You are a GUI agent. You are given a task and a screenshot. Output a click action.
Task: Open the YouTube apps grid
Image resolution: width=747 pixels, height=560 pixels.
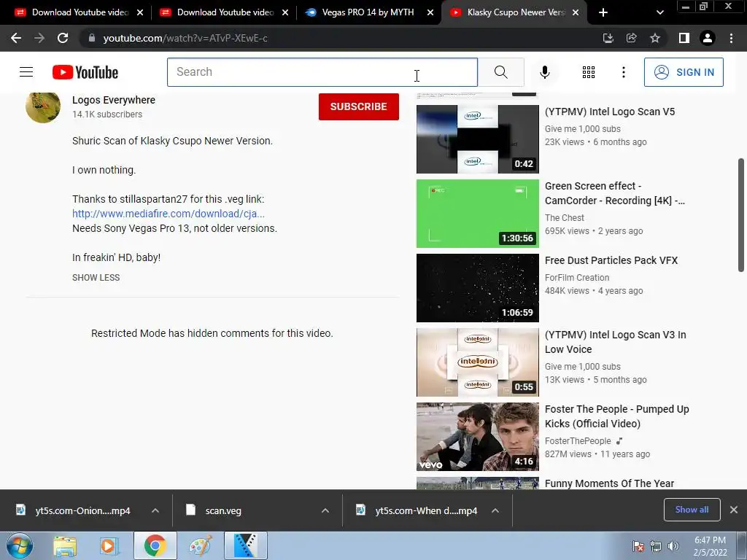[589, 72]
